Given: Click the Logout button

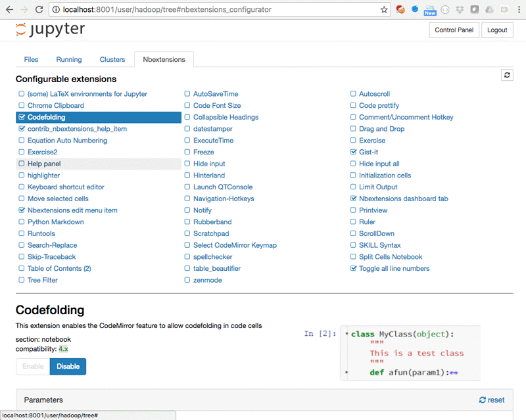Looking at the screenshot, I should pyautogui.click(x=496, y=30).
